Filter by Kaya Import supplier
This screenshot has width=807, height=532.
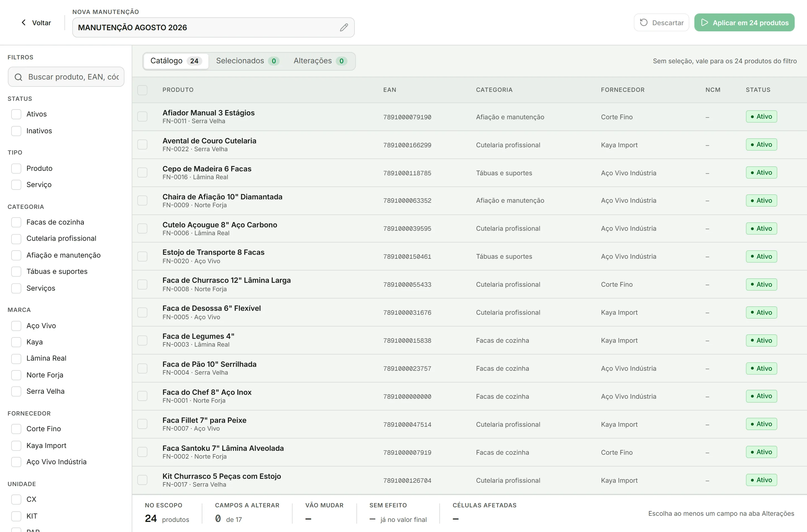point(16,445)
